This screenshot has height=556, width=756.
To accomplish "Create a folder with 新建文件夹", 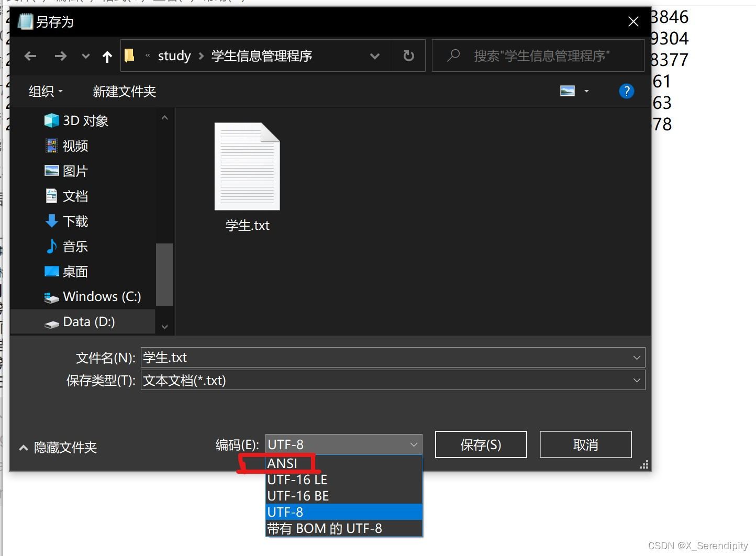I will pyautogui.click(x=125, y=92).
